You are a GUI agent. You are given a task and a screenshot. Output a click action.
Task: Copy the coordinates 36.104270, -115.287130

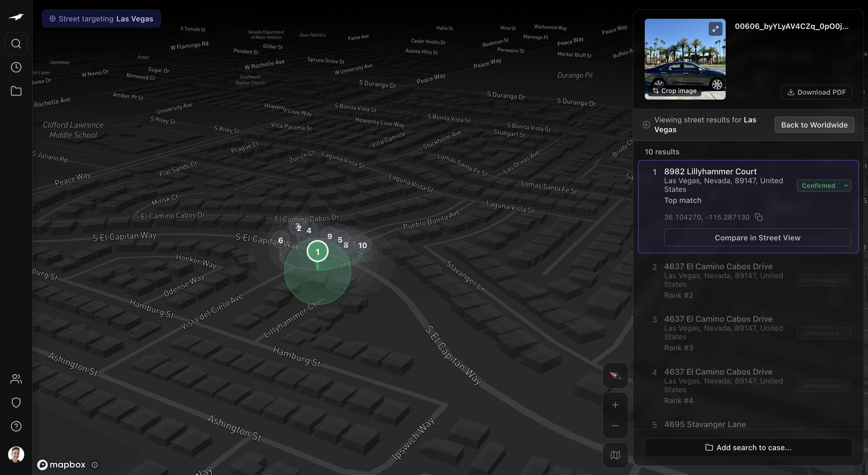click(759, 217)
